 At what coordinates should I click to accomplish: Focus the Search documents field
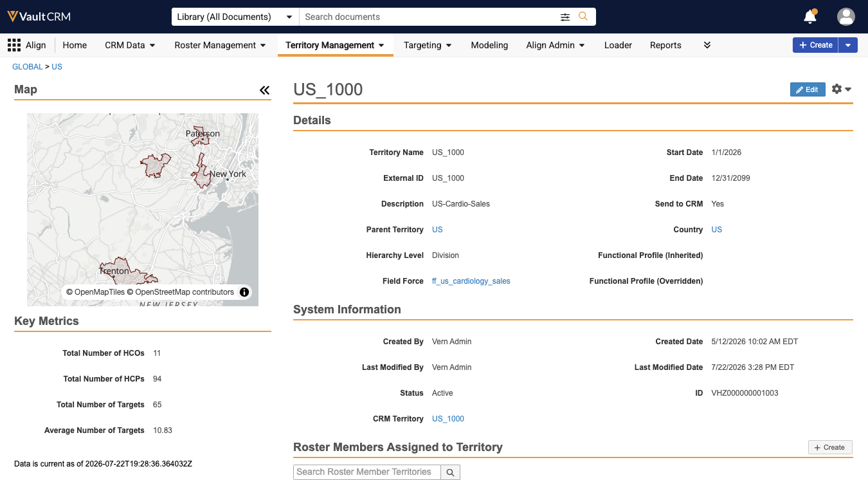[428, 17]
